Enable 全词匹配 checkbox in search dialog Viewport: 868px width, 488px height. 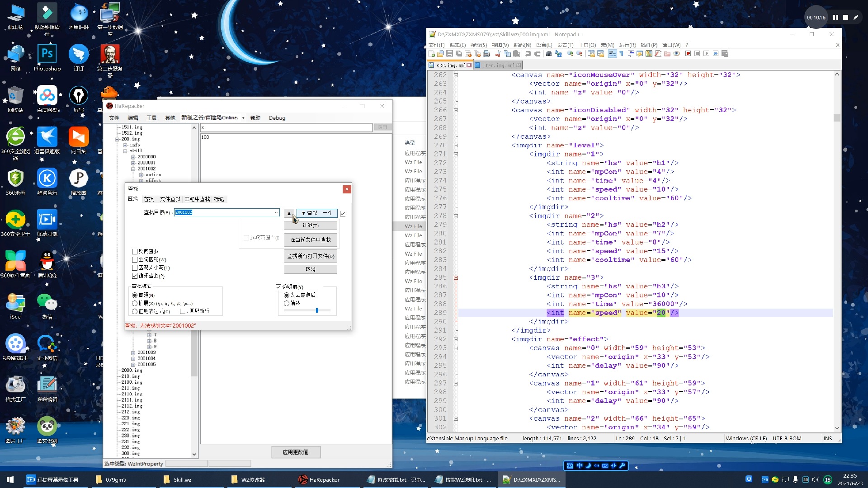(135, 258)
